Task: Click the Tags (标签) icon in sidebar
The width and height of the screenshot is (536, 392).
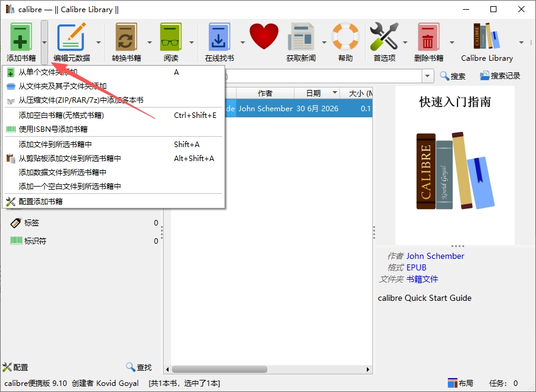Action: point(15,223)
